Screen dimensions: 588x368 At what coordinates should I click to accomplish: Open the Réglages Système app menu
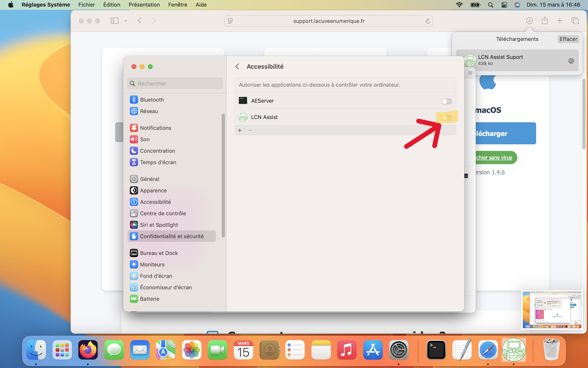(x=46, y=5)
